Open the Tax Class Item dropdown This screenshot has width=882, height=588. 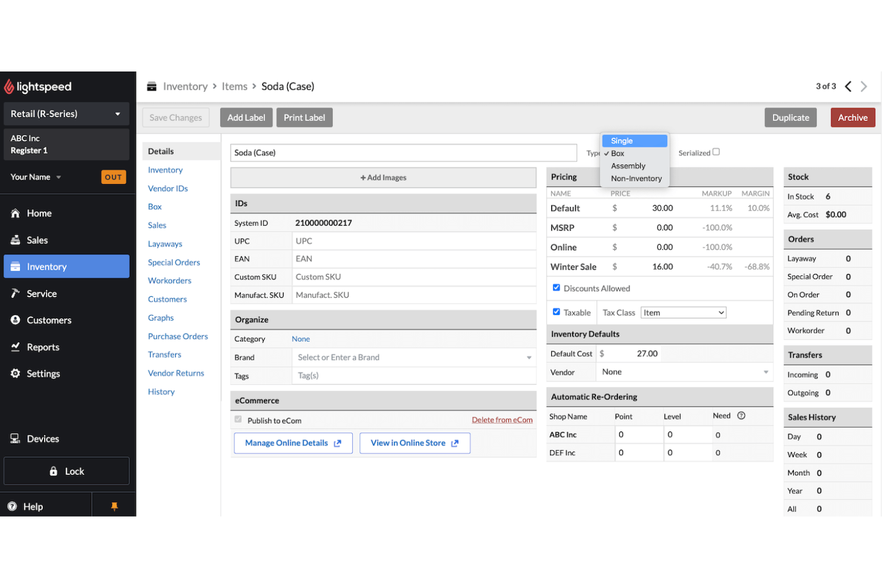tap(684, 313)
